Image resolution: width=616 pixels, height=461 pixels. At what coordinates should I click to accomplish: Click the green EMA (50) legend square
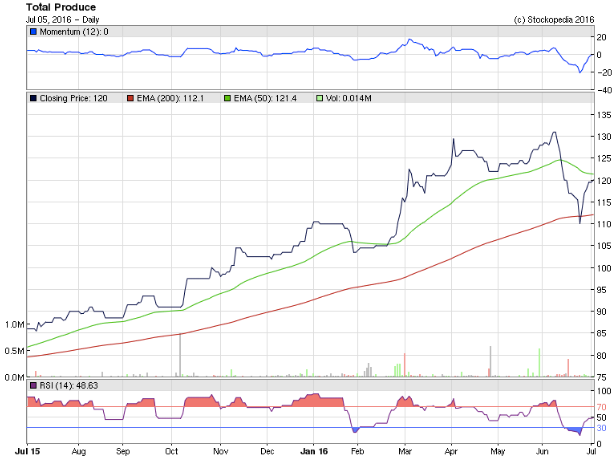227,98
